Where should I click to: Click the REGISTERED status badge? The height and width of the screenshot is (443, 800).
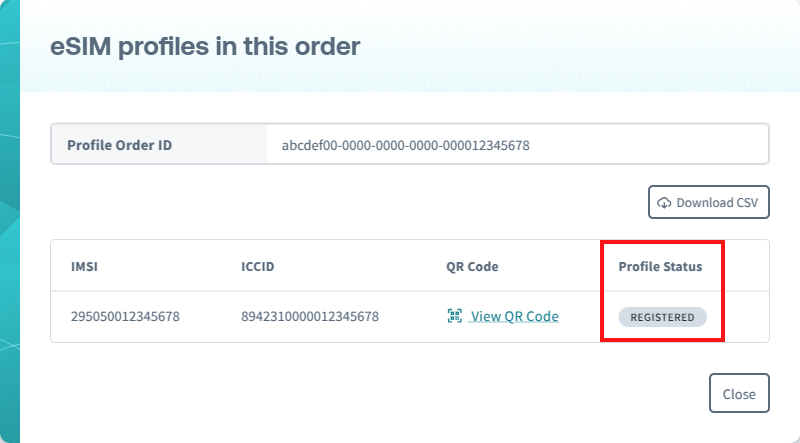pyautogui.click(x=662, y=317)
